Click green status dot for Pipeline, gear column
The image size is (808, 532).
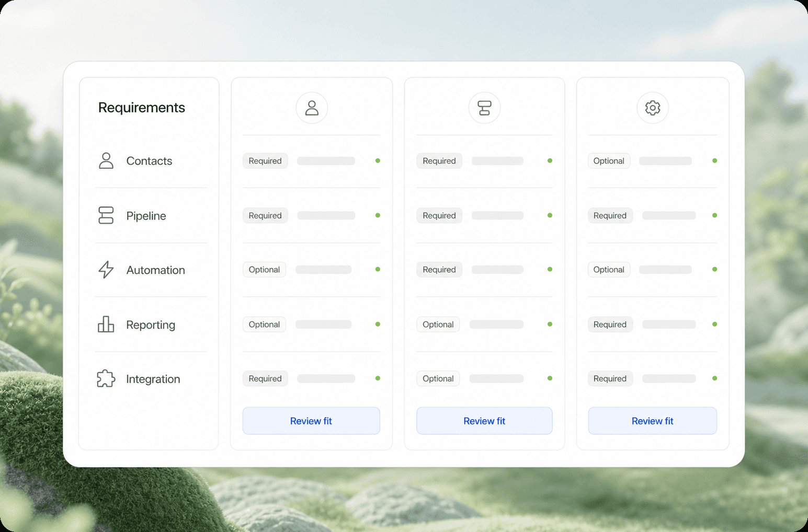(714, 215)
